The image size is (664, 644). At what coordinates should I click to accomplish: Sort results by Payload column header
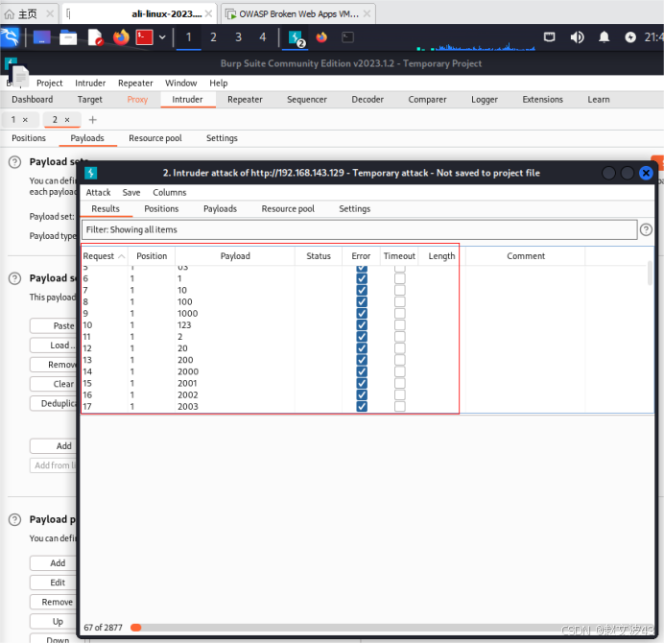tap(235, 256)
